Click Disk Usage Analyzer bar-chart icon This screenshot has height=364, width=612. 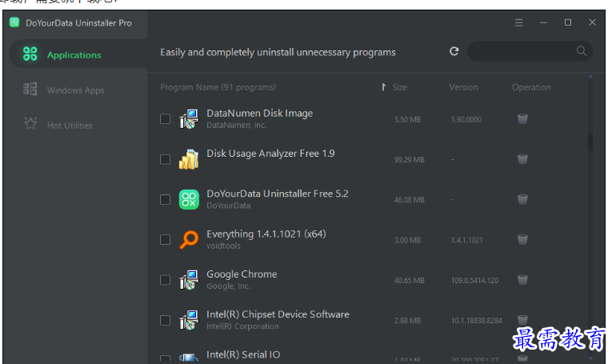pos(189,159)
